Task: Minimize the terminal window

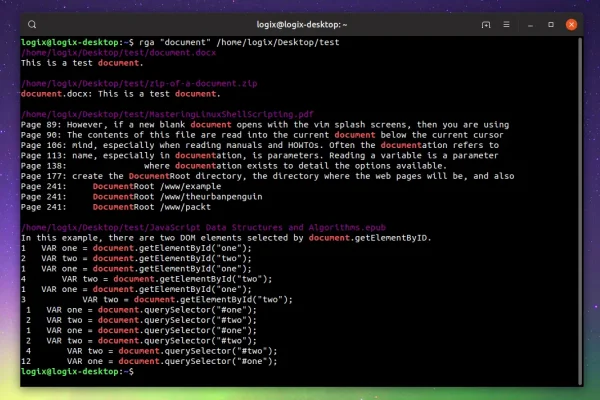Action: click(x=530, y=25)
